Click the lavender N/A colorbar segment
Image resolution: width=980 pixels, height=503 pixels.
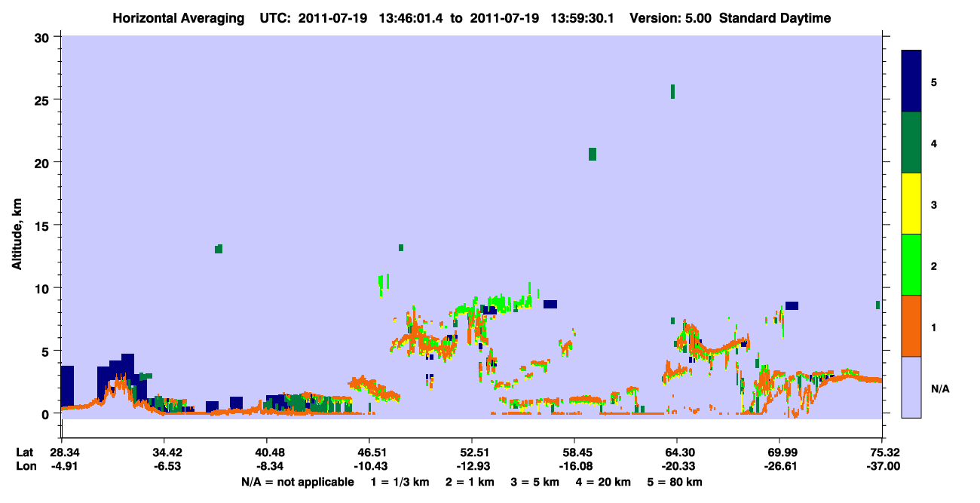click(x=911, y=387)
